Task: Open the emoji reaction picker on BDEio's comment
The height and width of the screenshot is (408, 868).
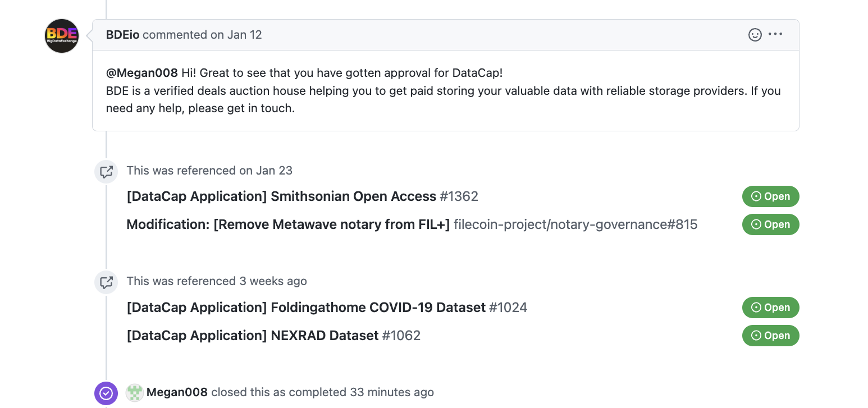Action: coord(755,34)
